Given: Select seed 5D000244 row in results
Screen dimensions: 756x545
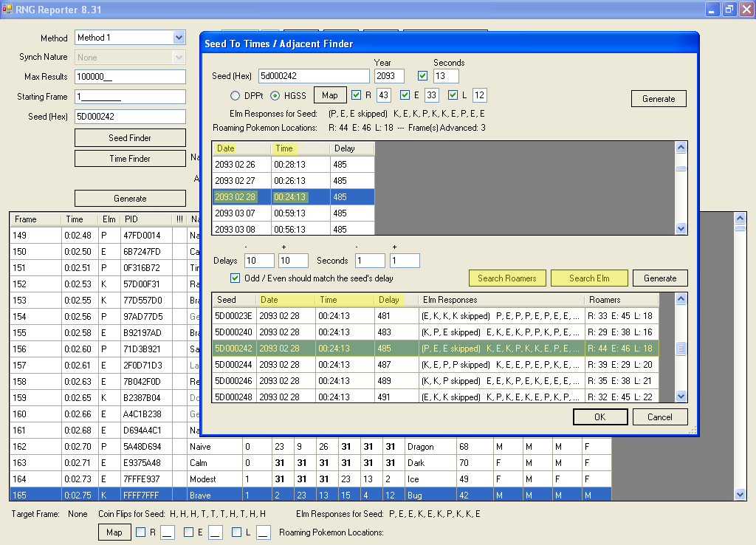Looking at the screenshot, I should tap(234, 365).
